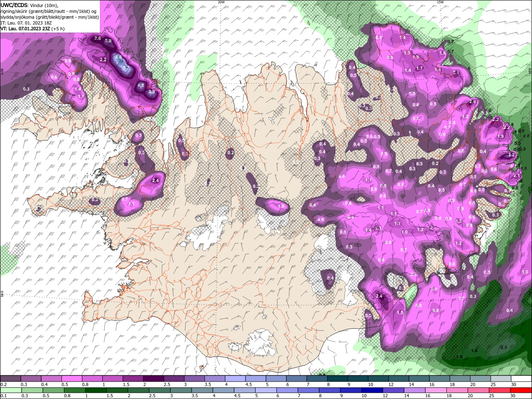Click the '6.8' precipitation value on the map
The width and height of the screenshot is (532, 399).
pyautogui.click(x=118, y=57)
